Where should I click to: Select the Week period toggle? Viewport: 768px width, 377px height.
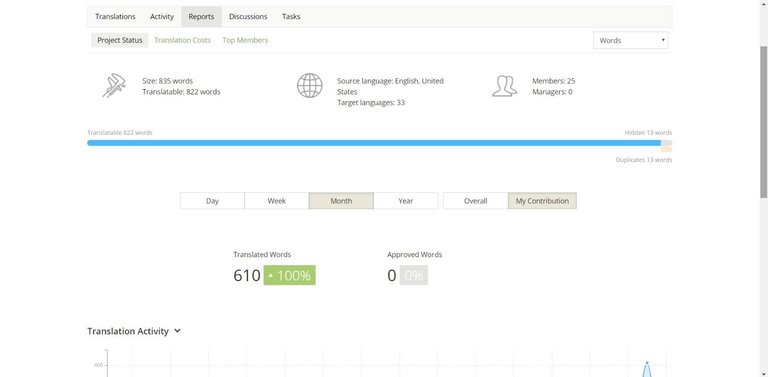277,201
